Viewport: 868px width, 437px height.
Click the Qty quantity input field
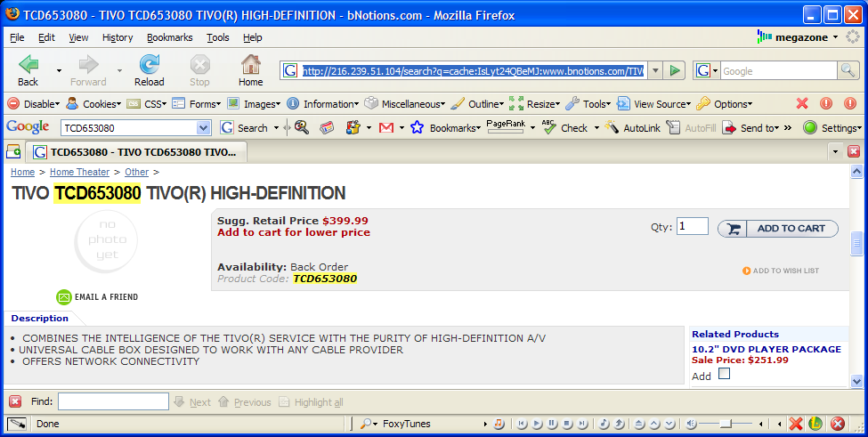(692, 227)
